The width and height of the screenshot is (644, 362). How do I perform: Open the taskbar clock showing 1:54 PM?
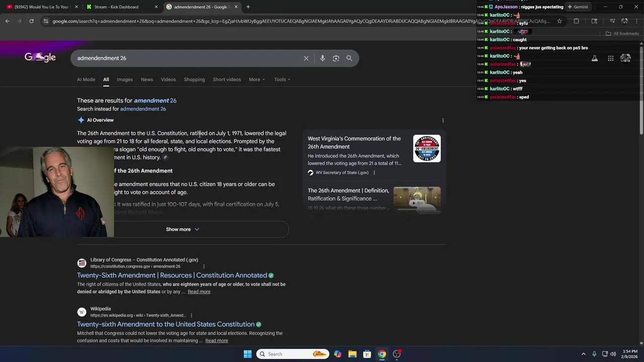coord(629,354)
